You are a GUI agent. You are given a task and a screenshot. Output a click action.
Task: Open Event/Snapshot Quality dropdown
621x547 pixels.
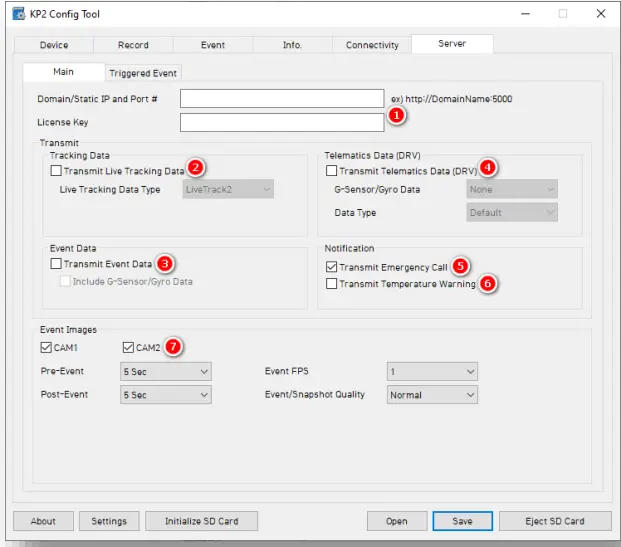(432, 395)
